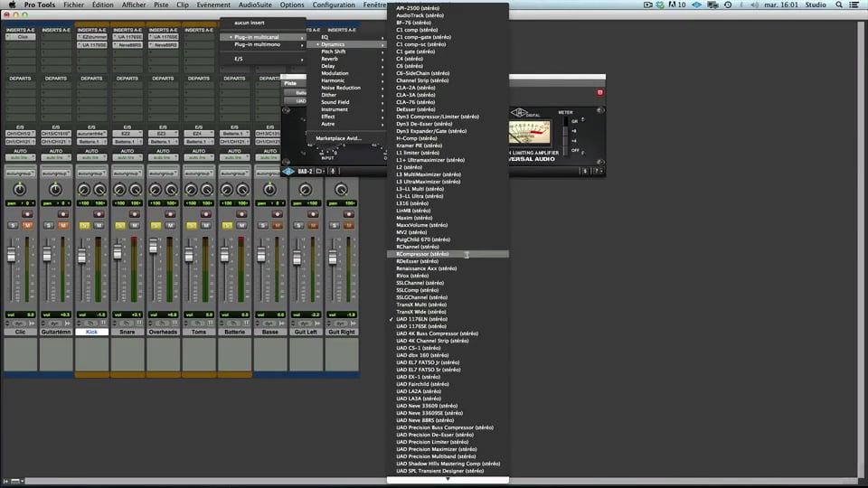Open the AudioSuite menu
This screenshot has width=868, height=488.
click(x=255, y=5)
